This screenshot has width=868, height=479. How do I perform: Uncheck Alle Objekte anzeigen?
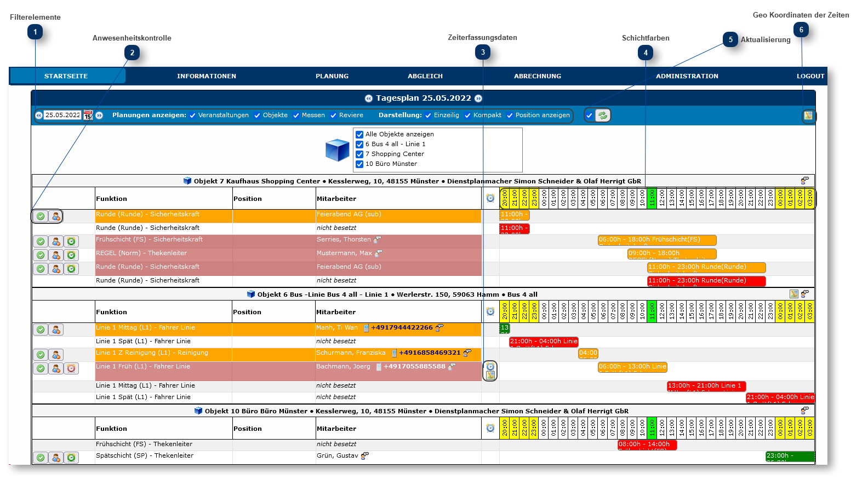359,135
